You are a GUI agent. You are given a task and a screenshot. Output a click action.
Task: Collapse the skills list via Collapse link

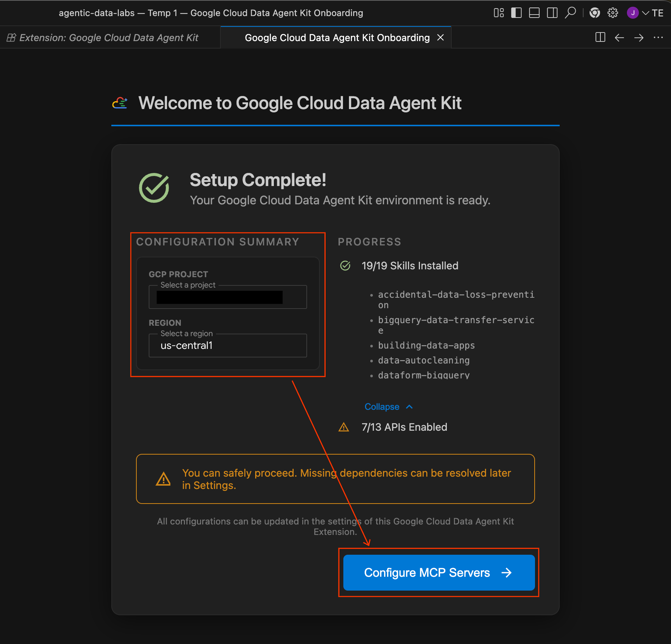coord(389,407)
